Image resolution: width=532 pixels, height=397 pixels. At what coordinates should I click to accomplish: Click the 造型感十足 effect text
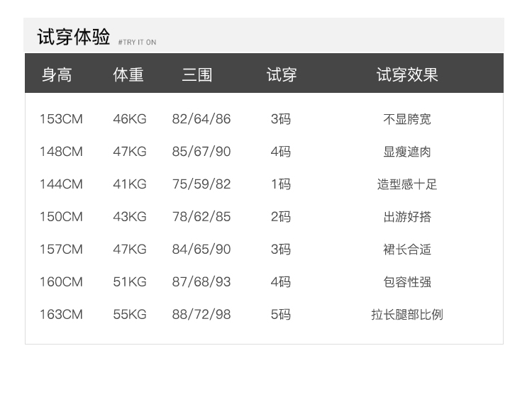(x=407, y=184)
